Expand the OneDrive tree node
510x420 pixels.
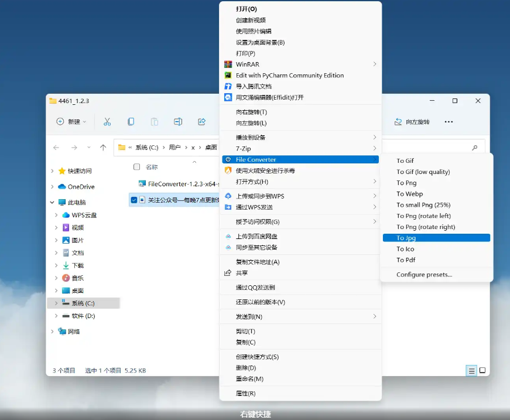pos(52,186)
